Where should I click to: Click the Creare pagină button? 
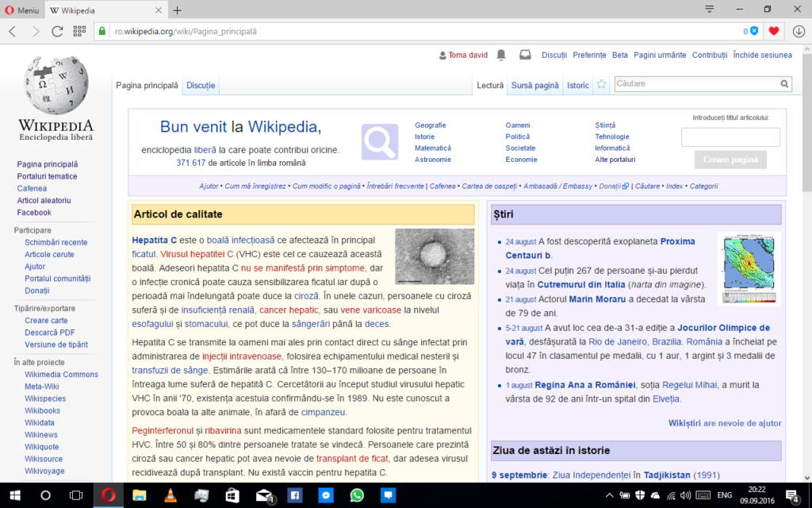(730, 160)
